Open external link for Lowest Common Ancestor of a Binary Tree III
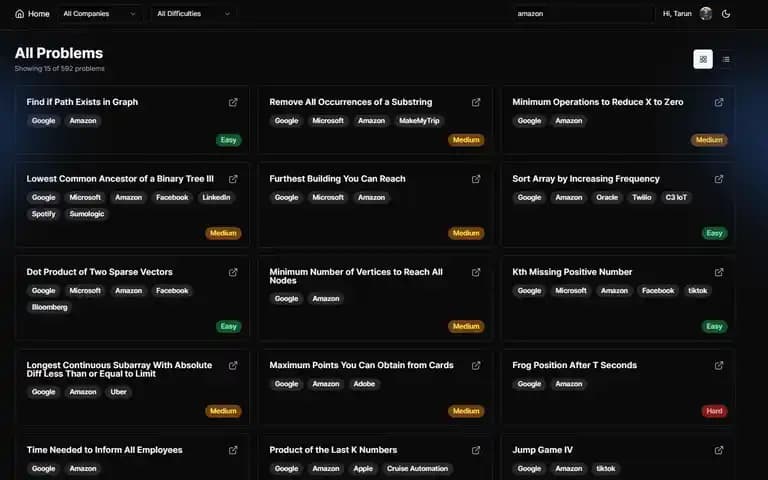 coord(233,179)
